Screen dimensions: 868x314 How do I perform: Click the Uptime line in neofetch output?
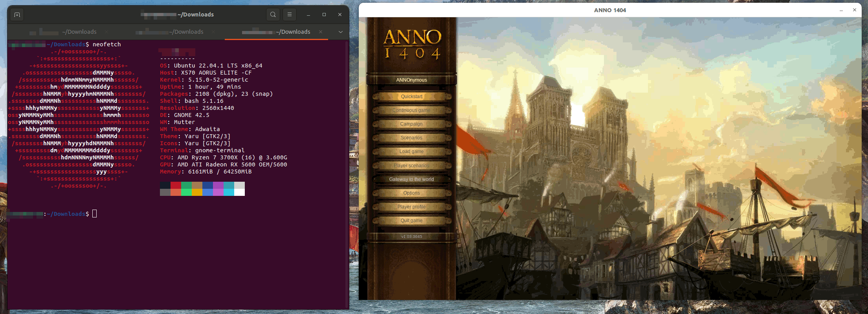pyautogui.click(x=200, y=87)
